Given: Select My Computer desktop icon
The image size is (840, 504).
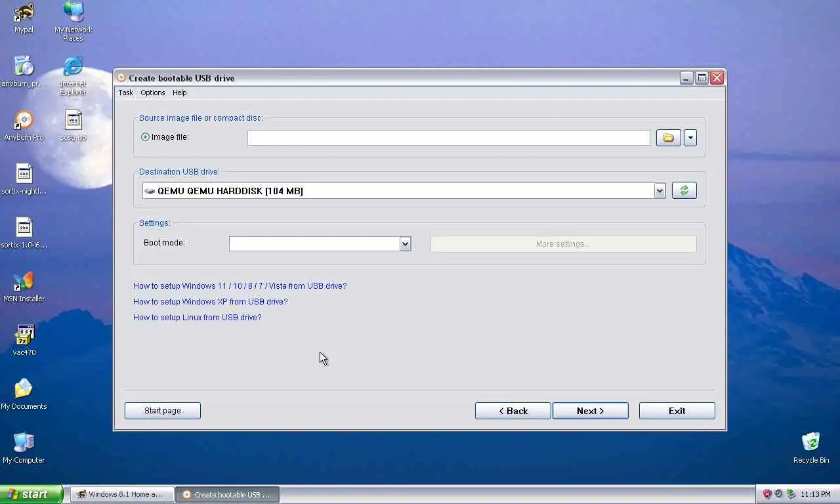Looking at the screenshot, I should (x=24, y=448).
